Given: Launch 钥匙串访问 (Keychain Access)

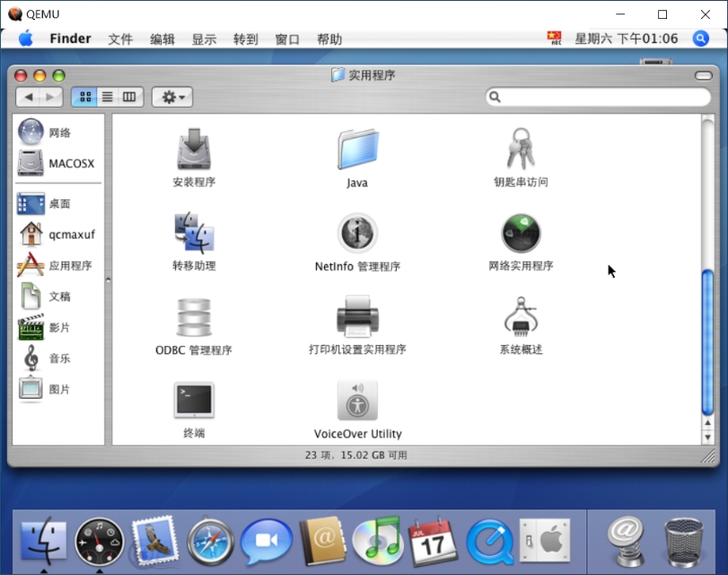Looking at the screenshot, I should (522, 151).
